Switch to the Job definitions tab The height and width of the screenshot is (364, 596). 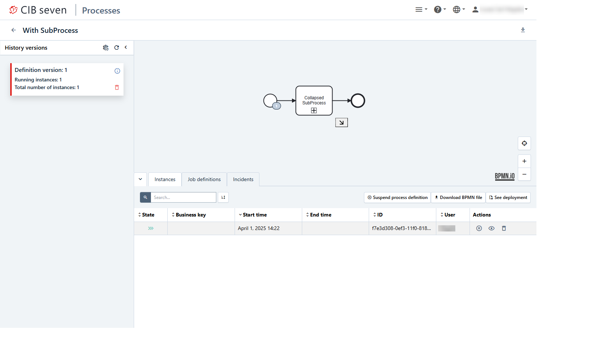click(204, 180)
